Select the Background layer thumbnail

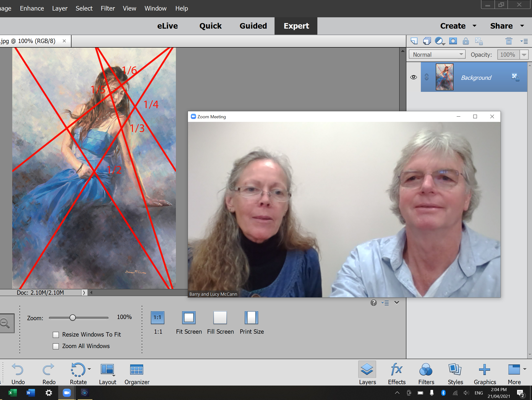point(444,77)
